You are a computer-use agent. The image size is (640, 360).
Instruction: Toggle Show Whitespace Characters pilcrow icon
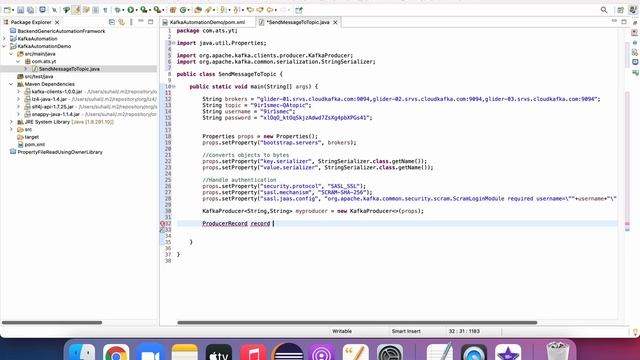[105, 10]
